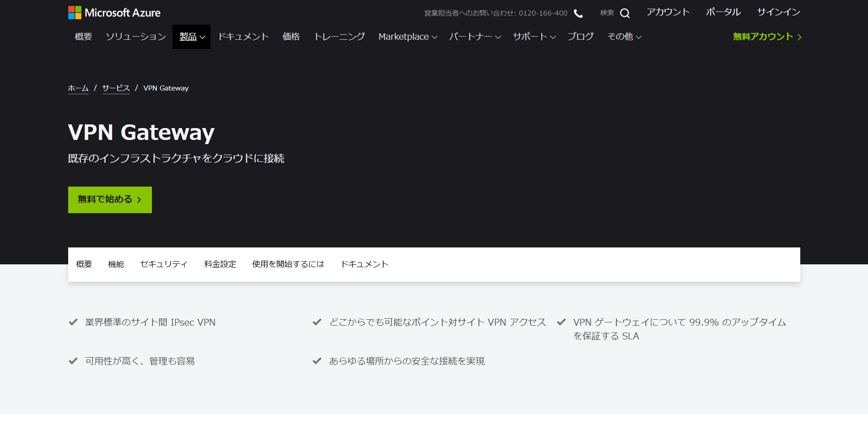
Task: Expand the Marketplace dropdown
Action: click(x=408, y=37)
